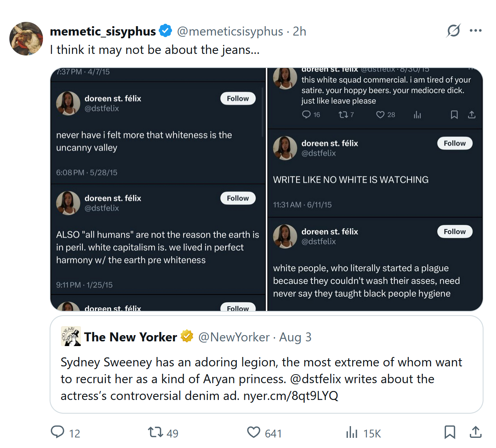Screen dimensions: 496x448
Task: Open the 2h timestamp link
Action: click(299, 31)
